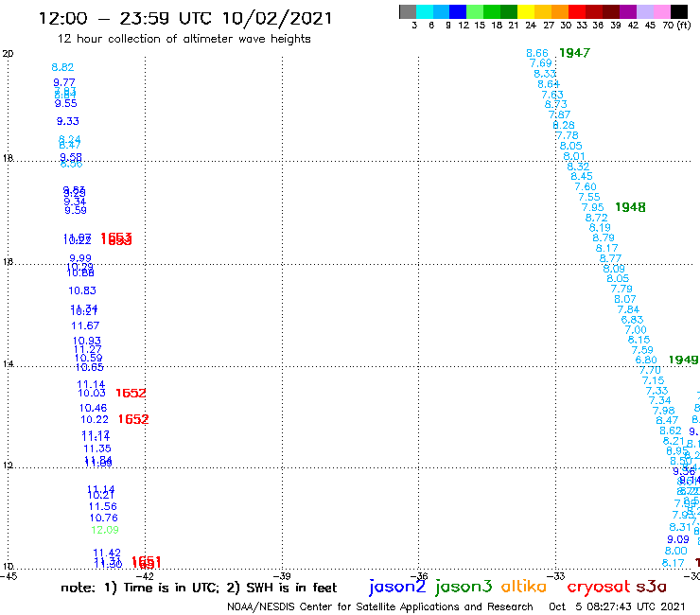Select the cryosat satellite label
700x615 pixels.
click(598, 587)
